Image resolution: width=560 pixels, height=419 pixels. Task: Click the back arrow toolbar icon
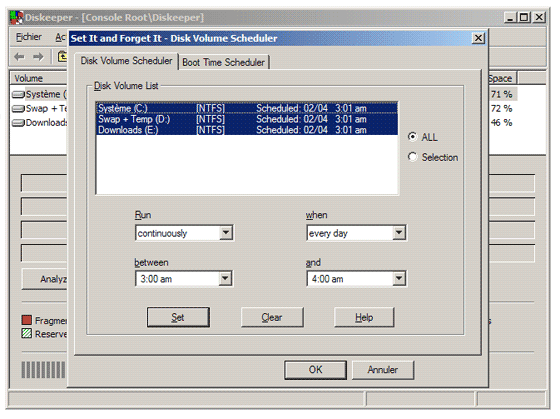(19, 57)
